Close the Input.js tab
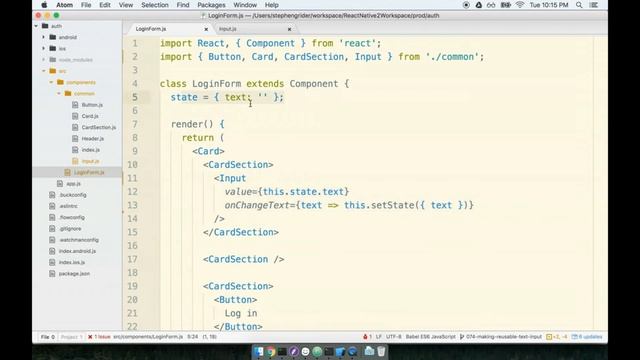The image size is (640, 360). coord(289,29)
